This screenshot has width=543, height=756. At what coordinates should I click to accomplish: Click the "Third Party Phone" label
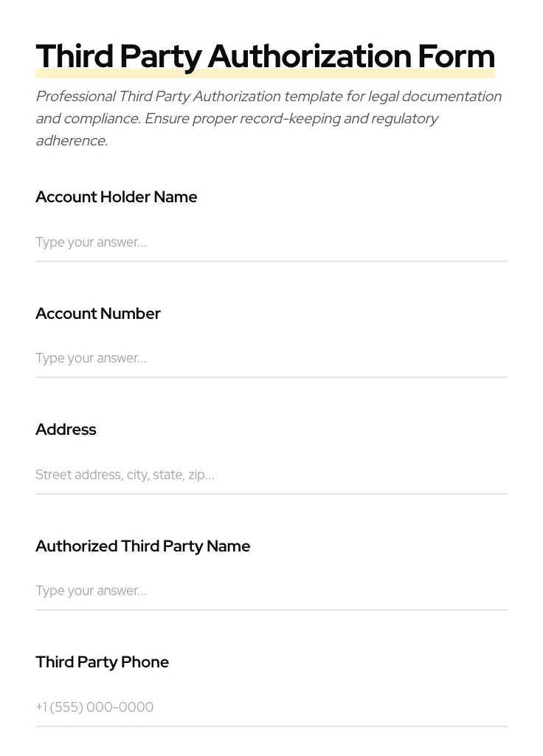(x=103, y=662)
